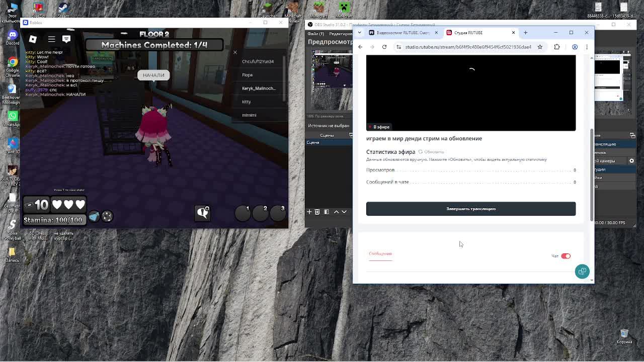Toggle the Roblox chat window icon

66,39
